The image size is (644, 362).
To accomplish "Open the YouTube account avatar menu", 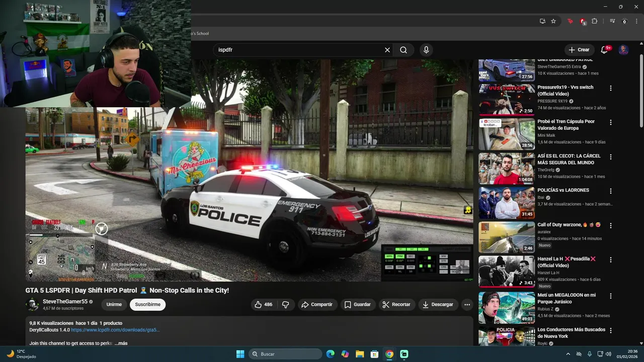I will tap(623, 50).
